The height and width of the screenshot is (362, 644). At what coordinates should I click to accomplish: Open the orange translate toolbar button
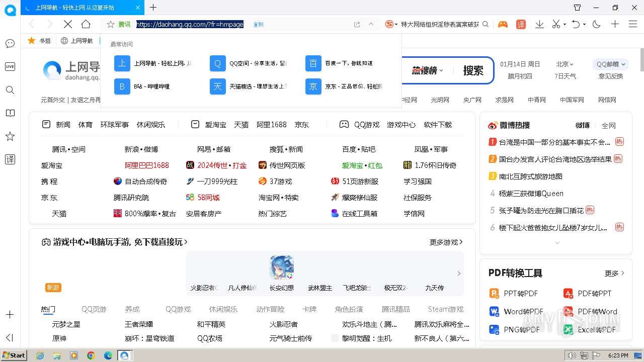[521, 24]
